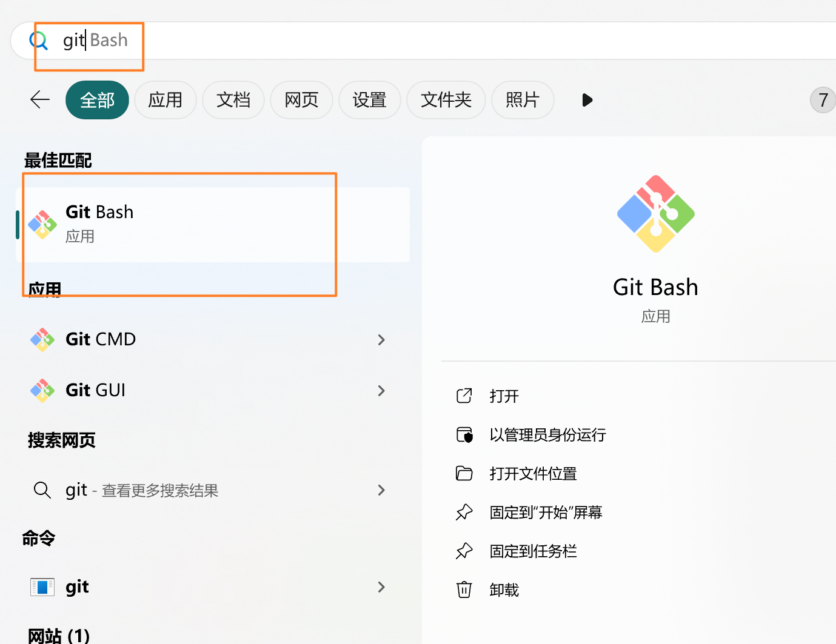Go back with the left arrow icon
Viewport: 836px width, 644px height.
(40, 99)
